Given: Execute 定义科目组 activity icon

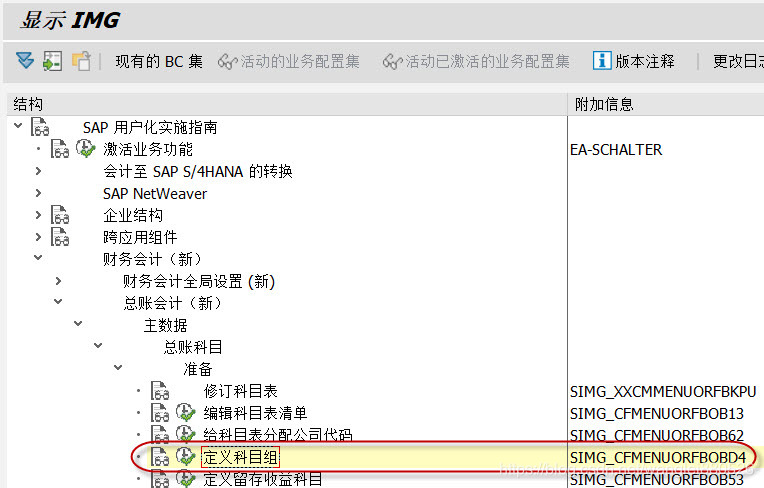Looking at the screenshot, I should [x=185, y=456].
